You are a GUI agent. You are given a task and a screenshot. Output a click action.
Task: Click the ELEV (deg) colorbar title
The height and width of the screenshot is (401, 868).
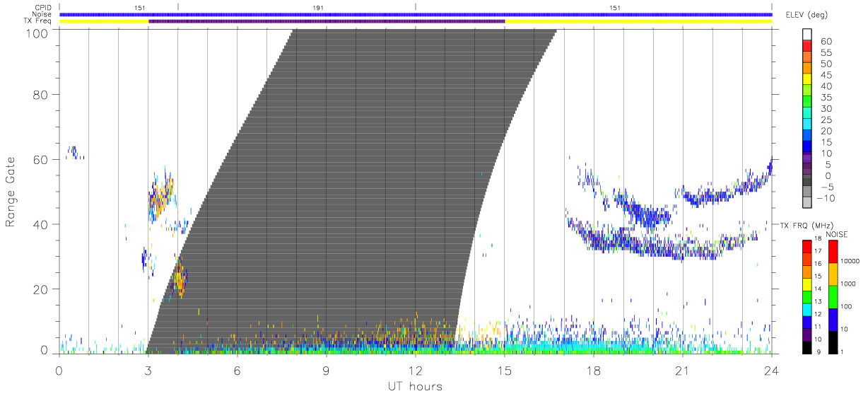[807, 15]
